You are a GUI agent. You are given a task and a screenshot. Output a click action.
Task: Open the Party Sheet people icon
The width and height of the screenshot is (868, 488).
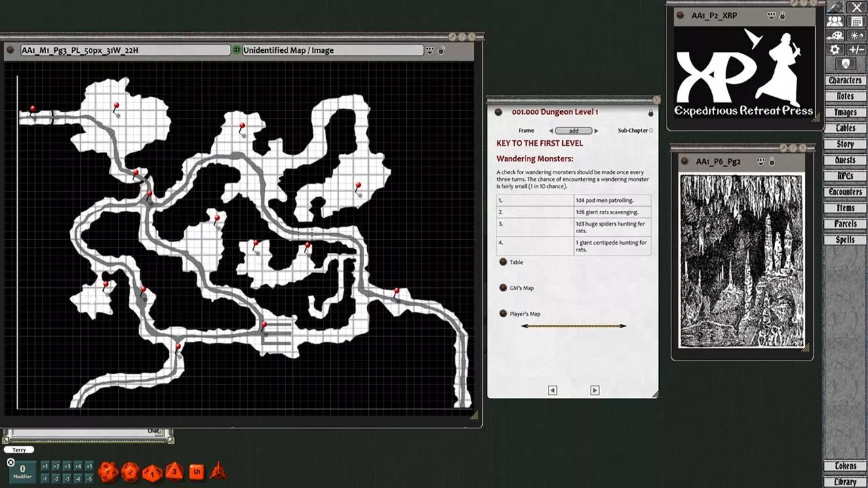pyautogui.click(x=835, y=21)
